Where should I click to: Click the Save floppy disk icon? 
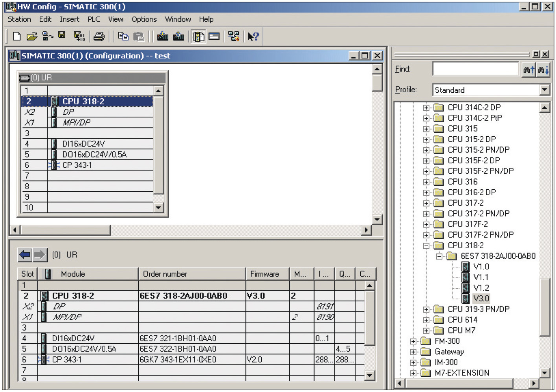pyautogui.click(x=62, y=35)
